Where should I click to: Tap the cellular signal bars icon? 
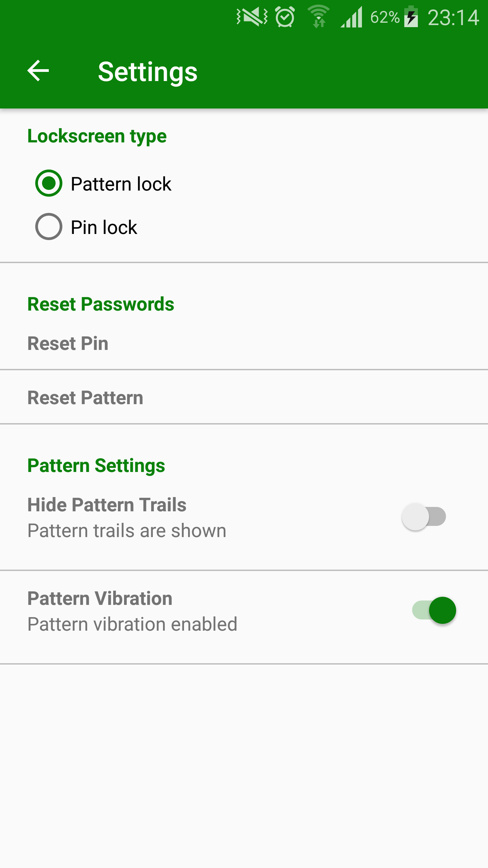pos(352,17)
